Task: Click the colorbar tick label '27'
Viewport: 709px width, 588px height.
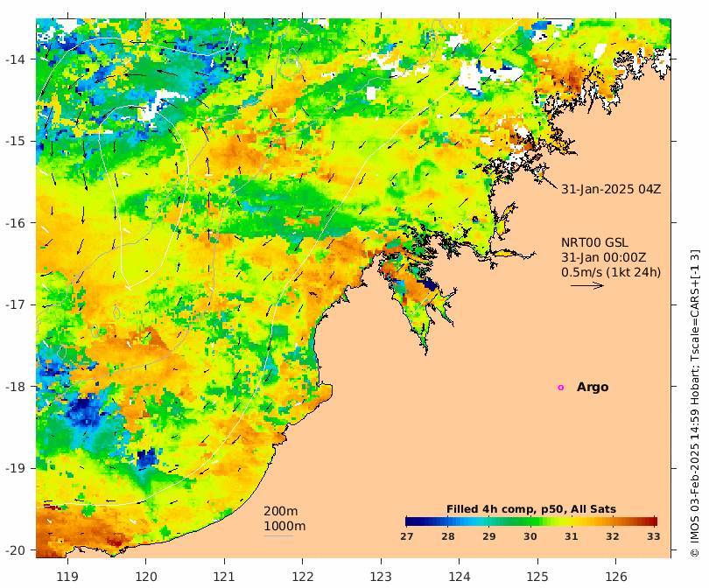Action: click(x=406, y=536)
